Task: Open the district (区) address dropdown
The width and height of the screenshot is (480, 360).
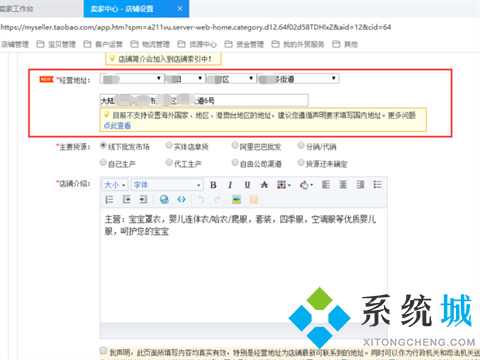Action: (x=231, y=79)
